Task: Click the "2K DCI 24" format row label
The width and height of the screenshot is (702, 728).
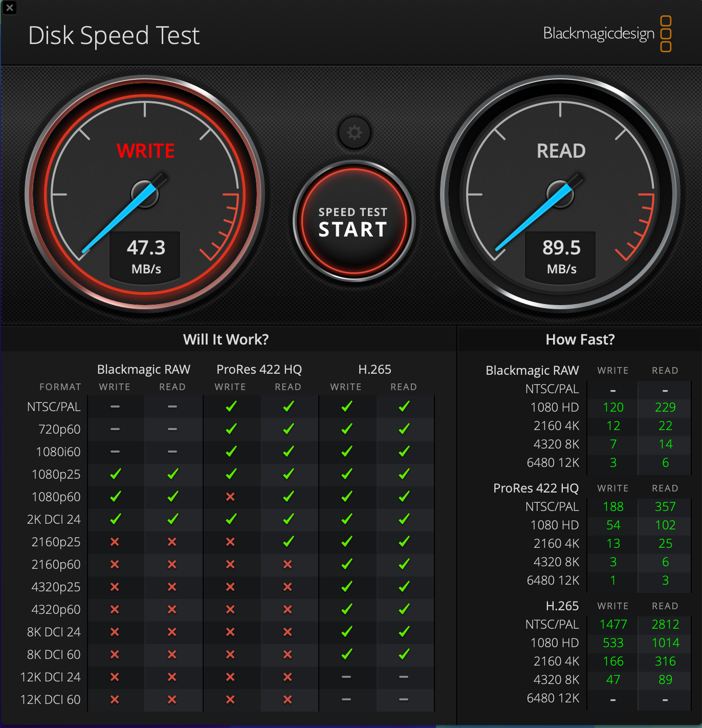Action: point(54,519)
